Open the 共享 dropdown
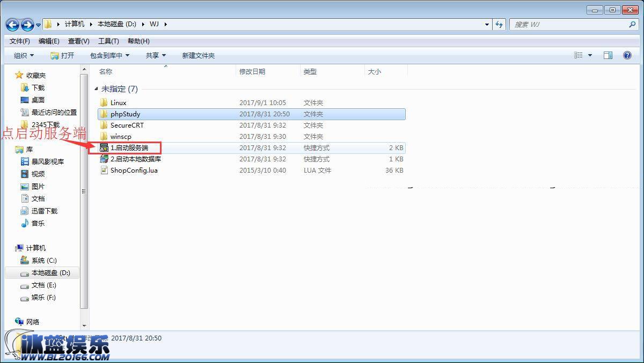The height and width of the screenshot is (363, 644). [x=156, y=55]
